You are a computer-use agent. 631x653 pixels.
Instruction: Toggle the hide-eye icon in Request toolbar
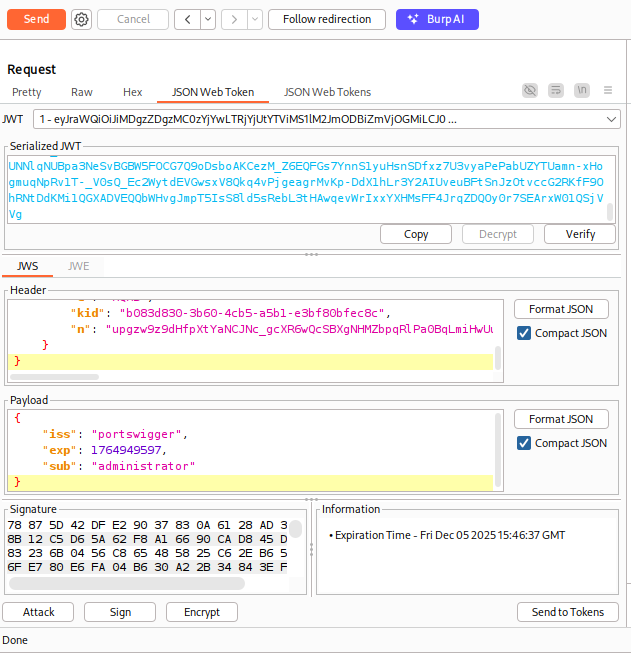coord(530,91)
